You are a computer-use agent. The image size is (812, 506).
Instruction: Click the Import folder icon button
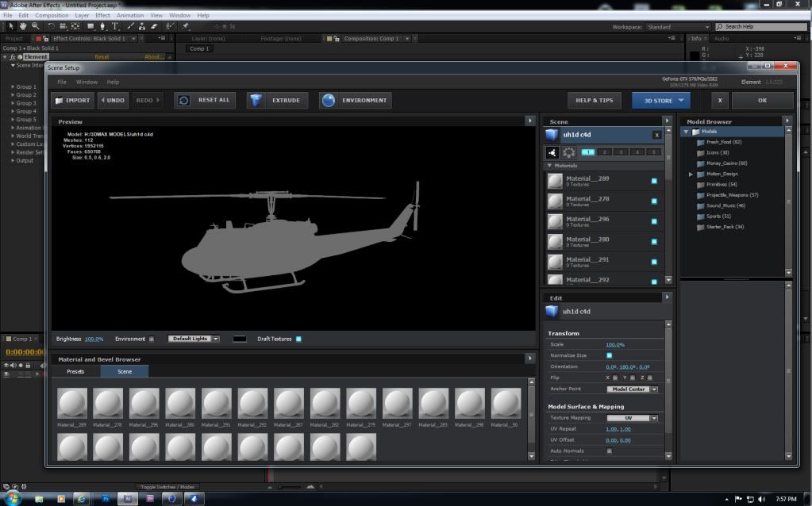pos(60,101)
